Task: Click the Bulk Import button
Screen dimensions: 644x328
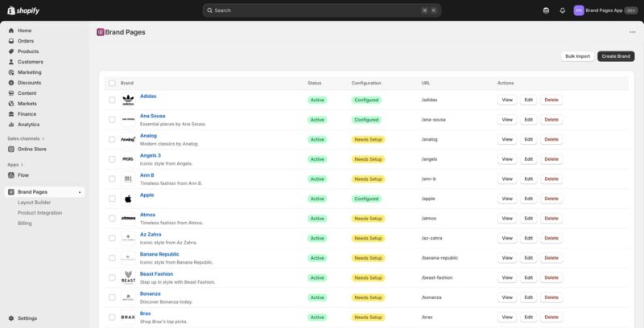Action: [x=577, y=56]
